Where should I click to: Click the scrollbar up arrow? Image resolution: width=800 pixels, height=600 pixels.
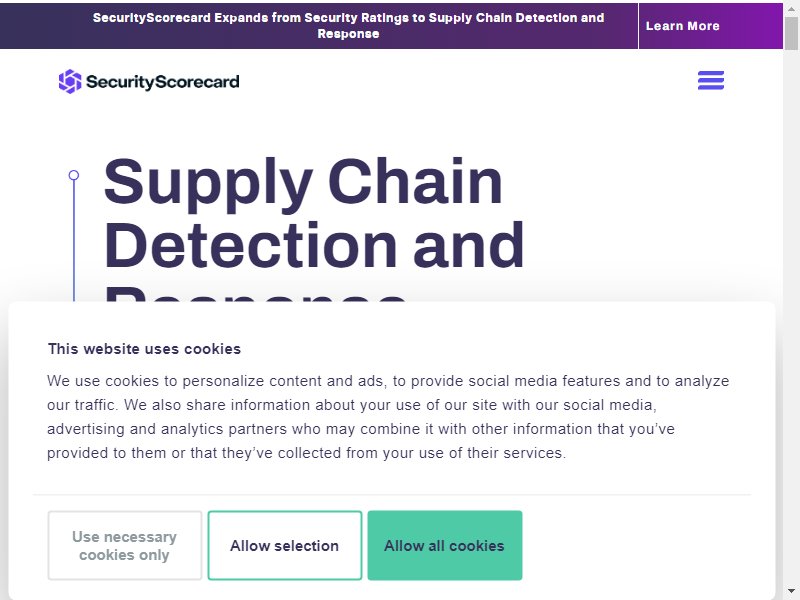click(791, 8)
